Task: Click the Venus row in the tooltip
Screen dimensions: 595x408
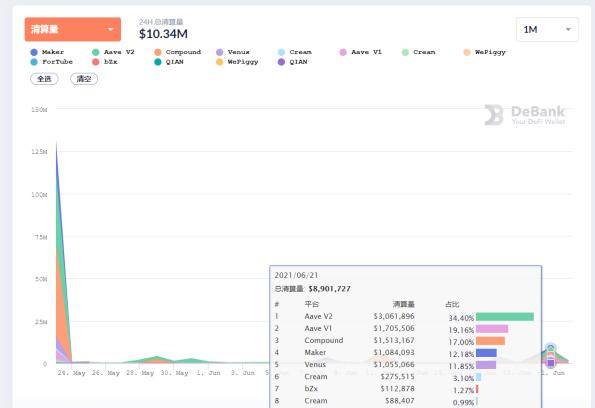Action: (x=405, y=365)
